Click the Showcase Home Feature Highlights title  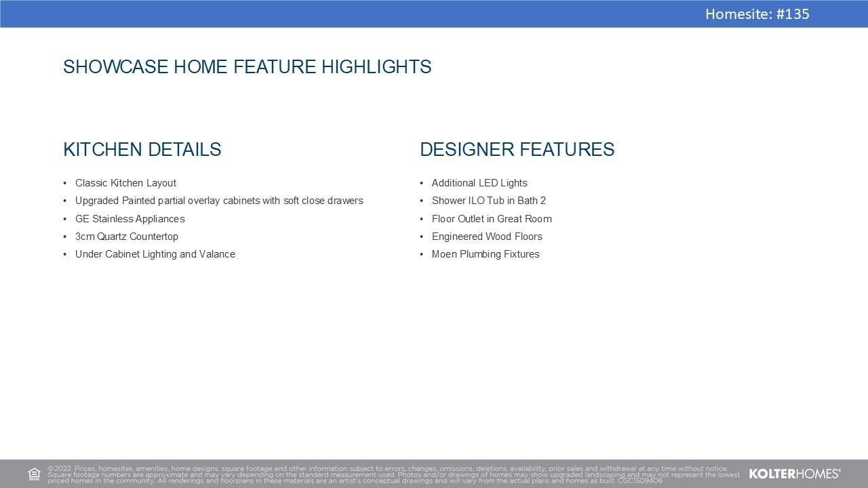247,67
